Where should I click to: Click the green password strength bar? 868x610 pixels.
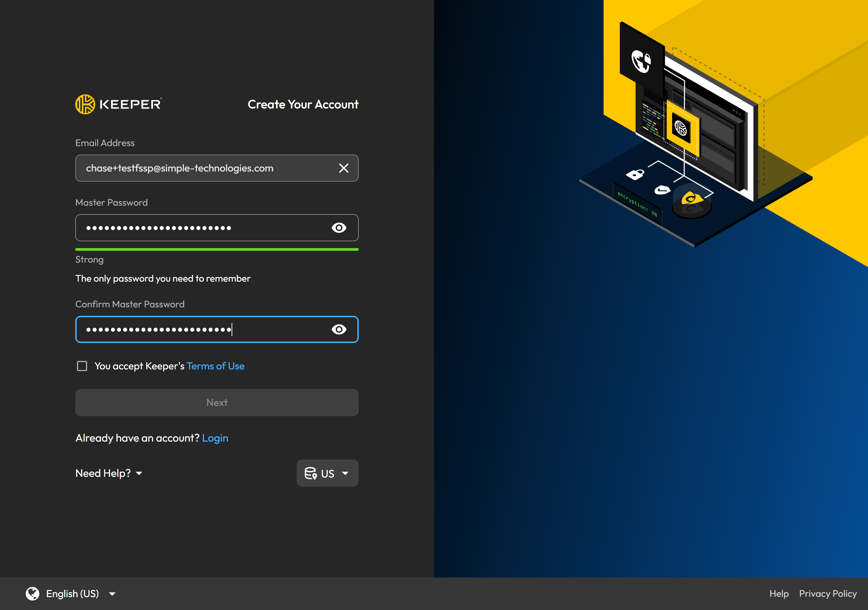pos(217,249)
